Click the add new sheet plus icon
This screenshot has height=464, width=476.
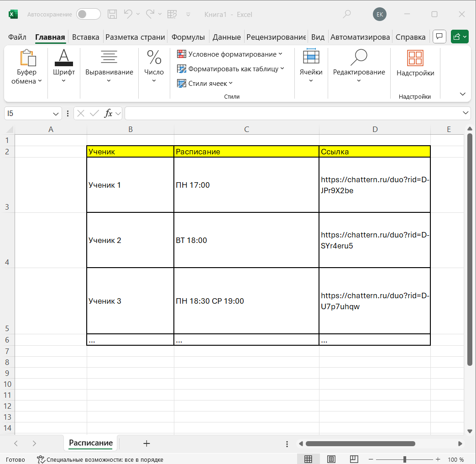click(146, 443)
